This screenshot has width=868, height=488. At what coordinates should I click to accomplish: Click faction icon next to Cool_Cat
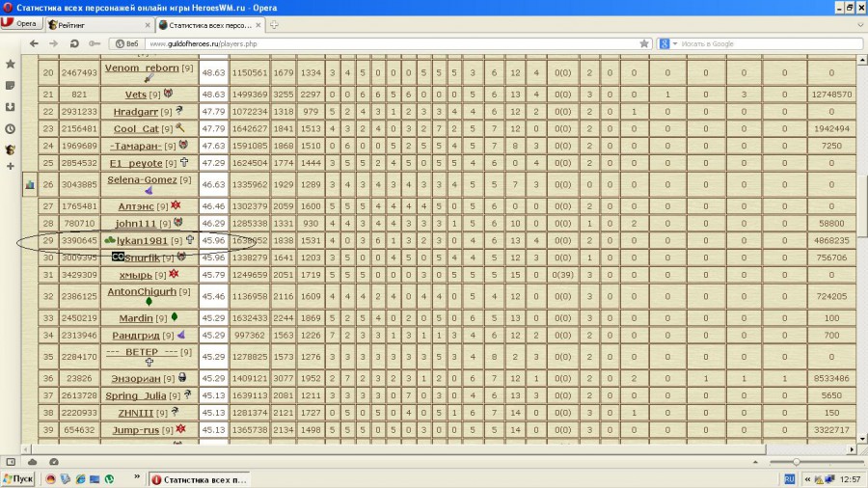[180, 128]
